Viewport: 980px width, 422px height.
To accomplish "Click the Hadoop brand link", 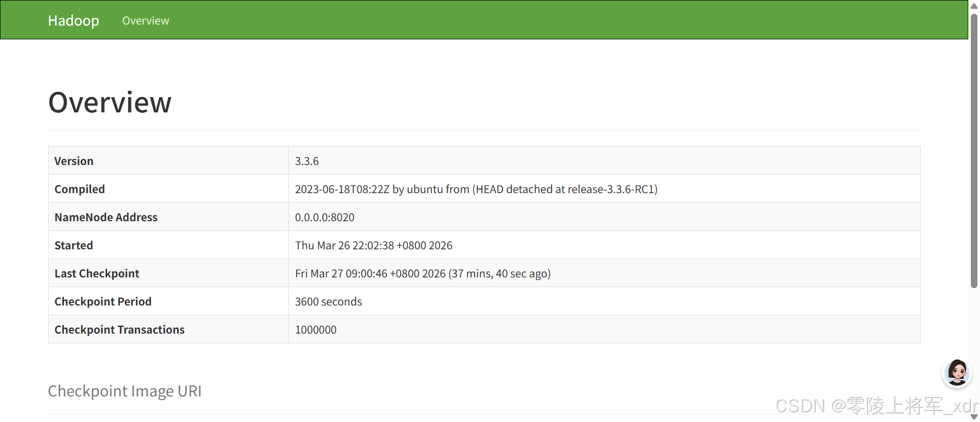I will pyautogui.click(x=73, y=20).
